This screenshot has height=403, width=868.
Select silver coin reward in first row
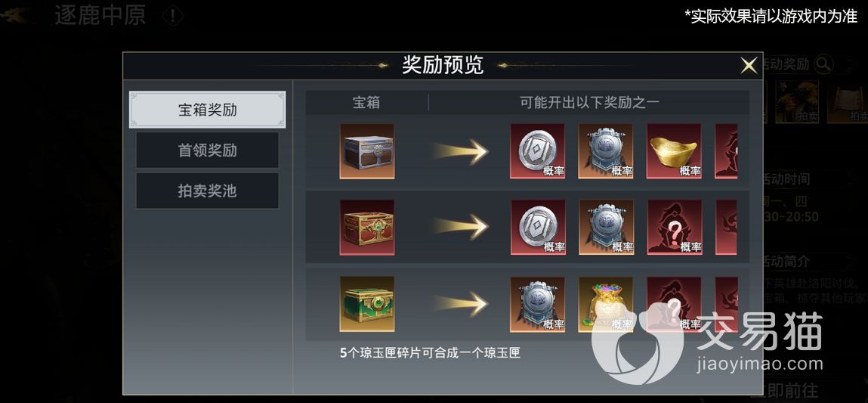[538, 151]
